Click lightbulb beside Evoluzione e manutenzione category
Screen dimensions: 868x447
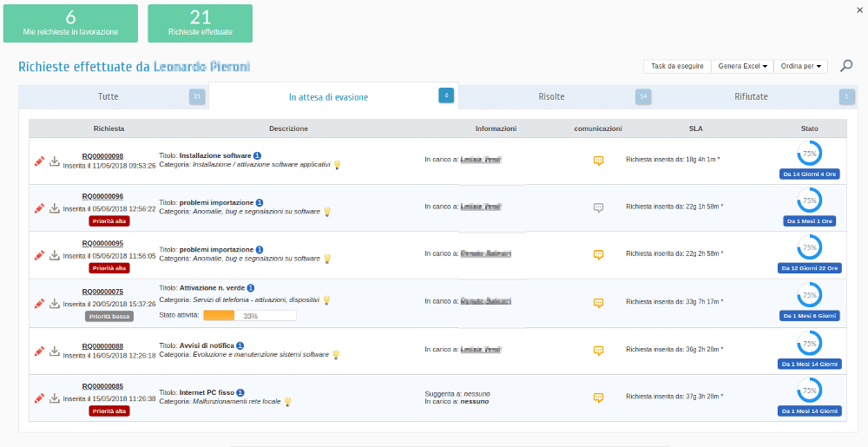coord(336,355)
